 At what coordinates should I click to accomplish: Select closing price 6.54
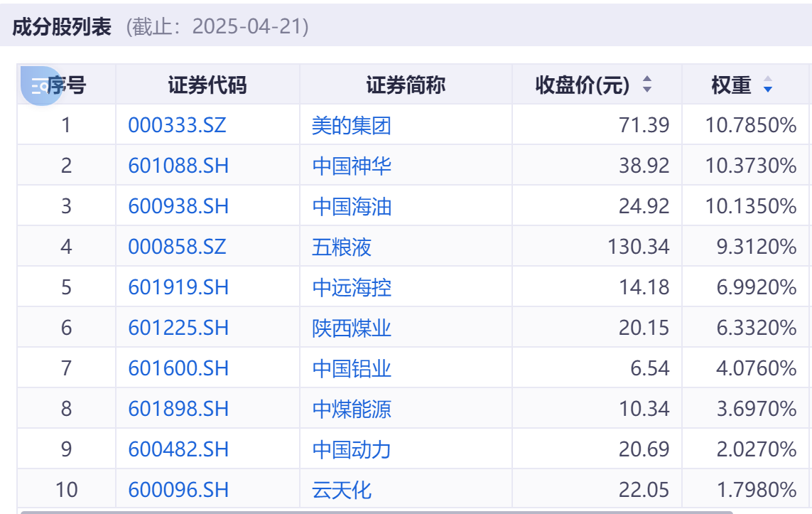[650, 368]
